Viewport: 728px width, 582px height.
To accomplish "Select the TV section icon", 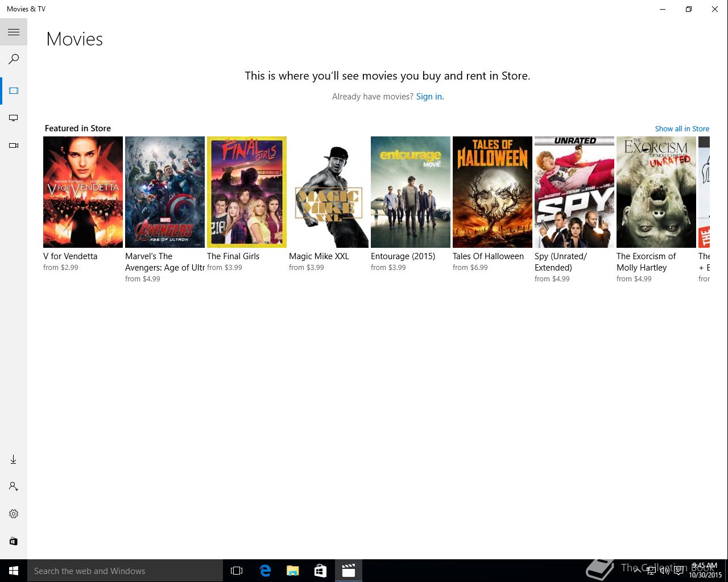I will click(14, 118).
